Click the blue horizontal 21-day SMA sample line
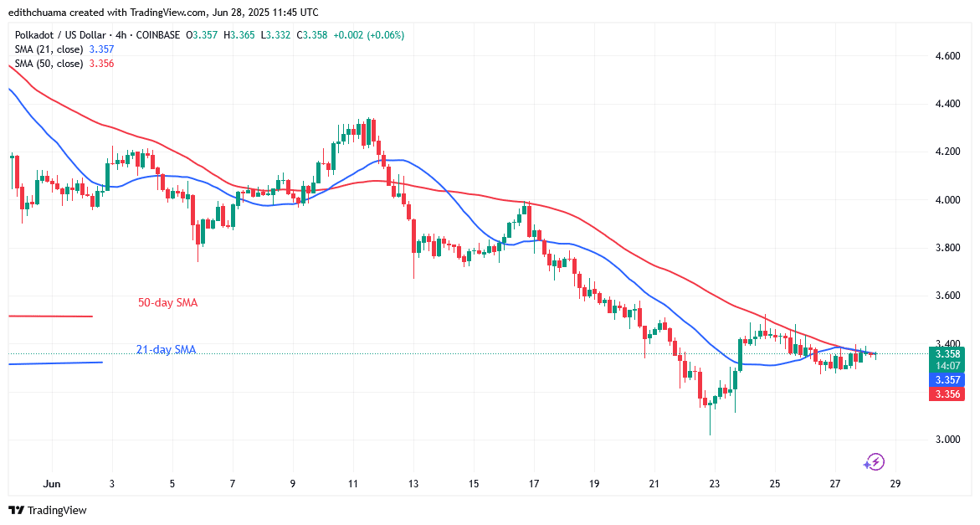The image size is (980, 525). click(55, 363)
